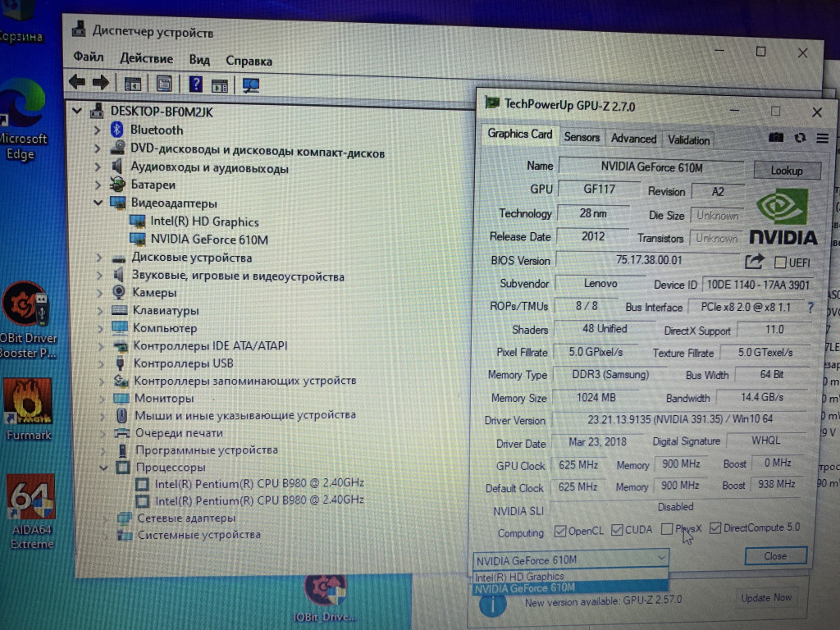Click the Lookup button

pyautogui.click(x=786, y=171)
